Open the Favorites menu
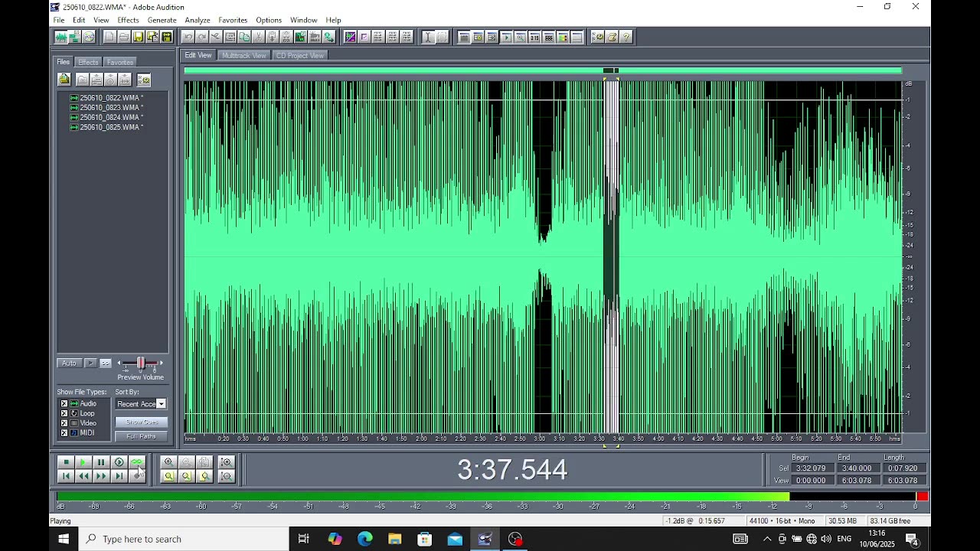 click(x=233, y=20)
